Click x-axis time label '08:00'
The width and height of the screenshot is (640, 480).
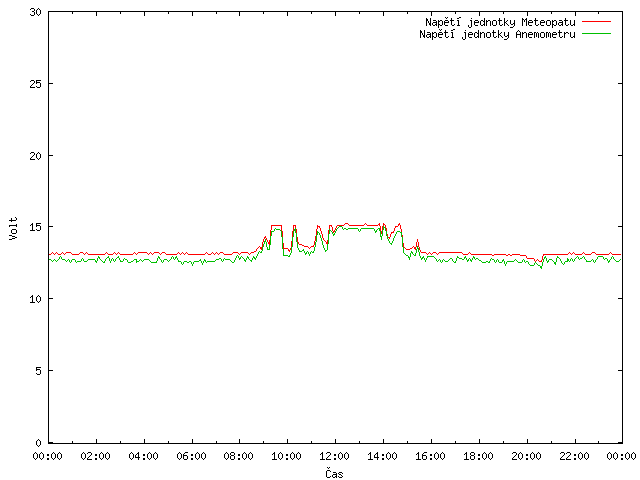pos(239,456)
